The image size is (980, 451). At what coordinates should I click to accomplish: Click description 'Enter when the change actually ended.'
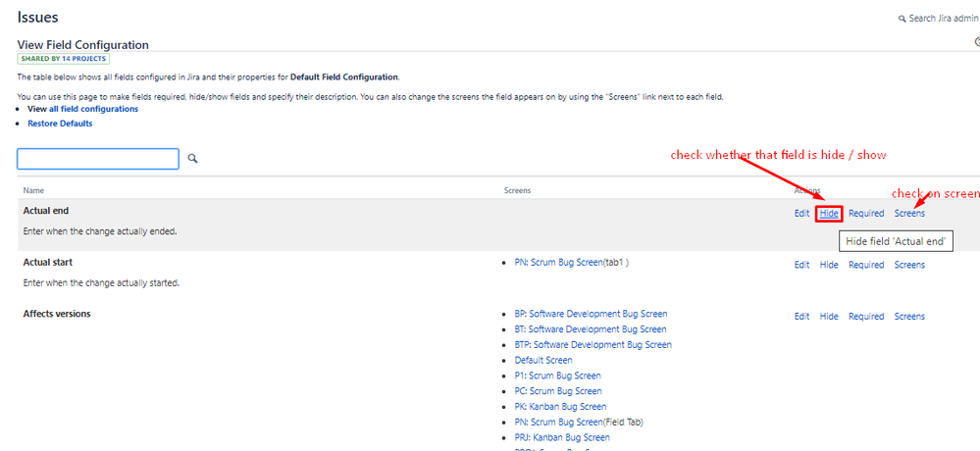pos(100,231)
